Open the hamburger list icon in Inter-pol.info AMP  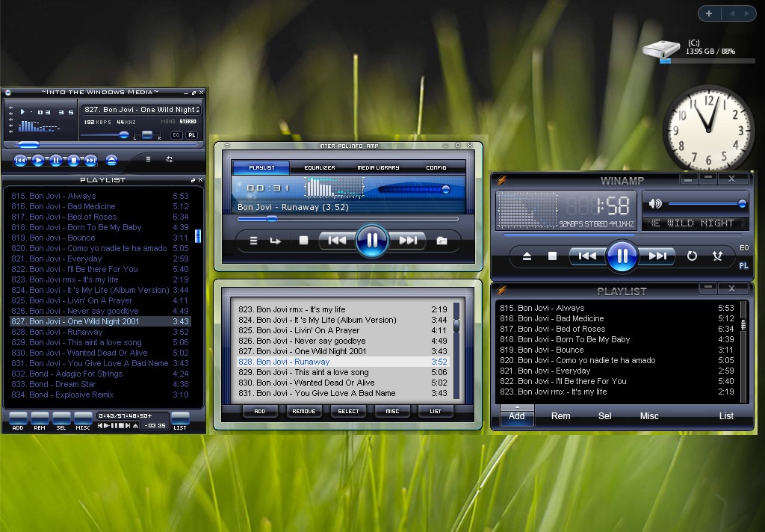(x=254, y=241)
